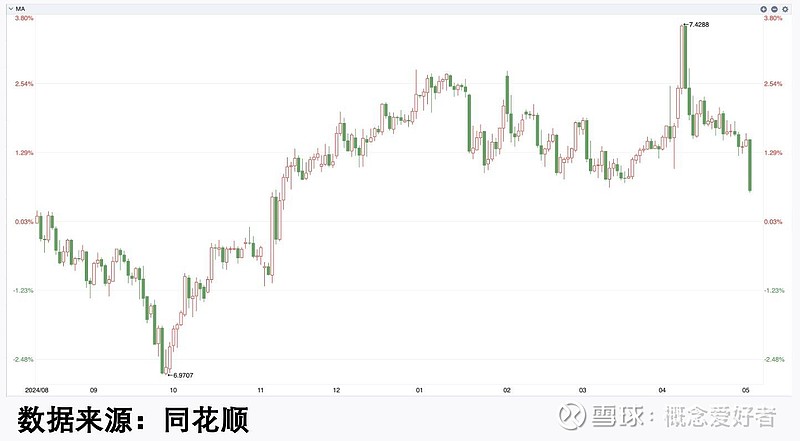Click the right 1.29% axis label
800x441 pixels.
click(772, 153)
